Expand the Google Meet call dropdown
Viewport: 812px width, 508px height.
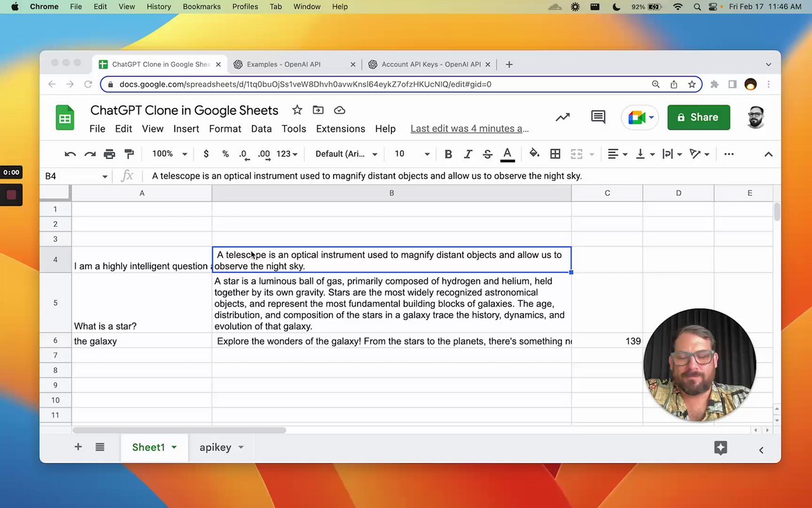pos(652,117)
